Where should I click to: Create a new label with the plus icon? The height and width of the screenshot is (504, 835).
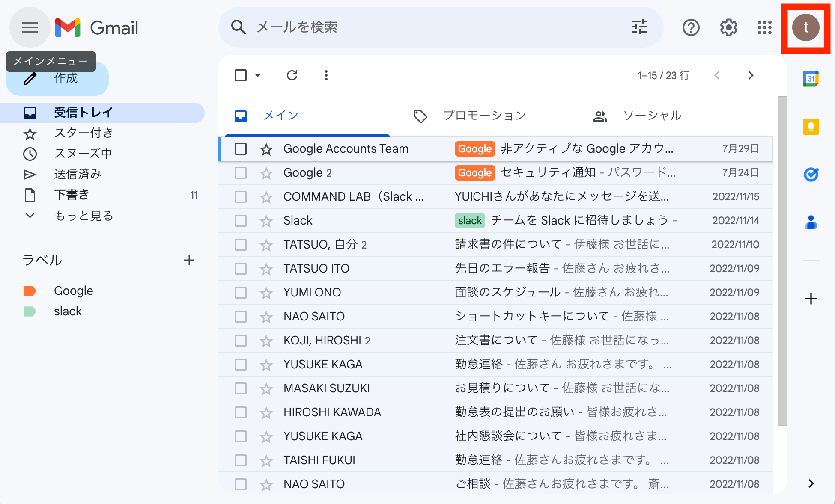pos(189,260)
